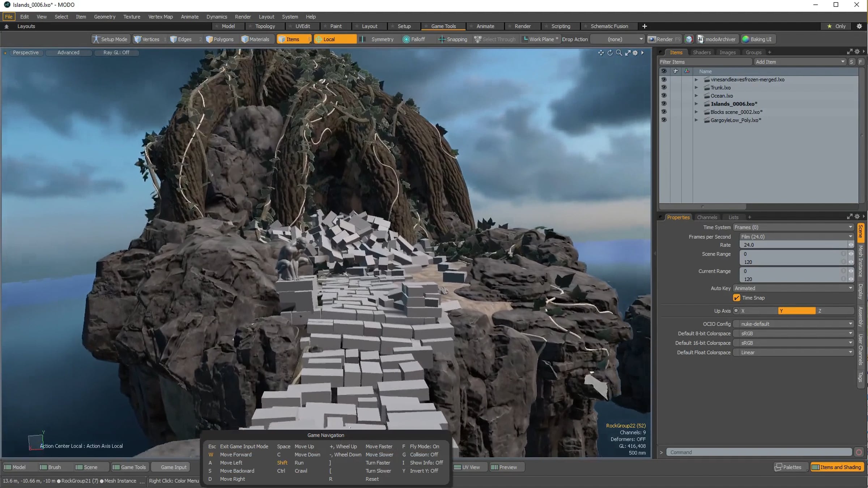The height and width of the screenshot is (488, 868).
Task: Open the Time System dropdown
Action: pyautogui.click(x=793, y=227)
